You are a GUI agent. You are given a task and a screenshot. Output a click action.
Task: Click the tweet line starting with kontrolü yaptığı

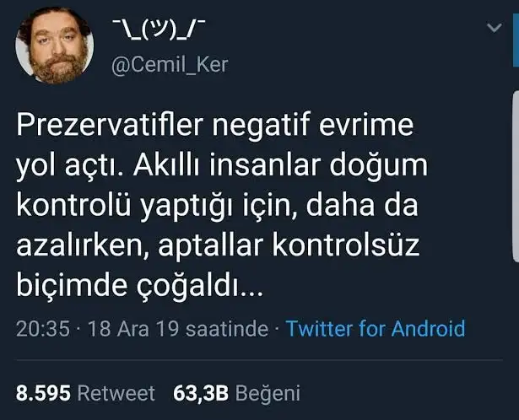pyautogui.click(x=217, y=206)
